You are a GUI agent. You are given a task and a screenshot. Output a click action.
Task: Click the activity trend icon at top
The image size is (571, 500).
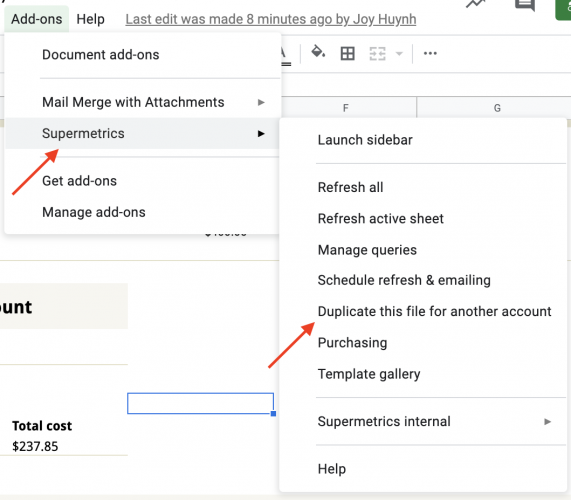tap(476, 4)
